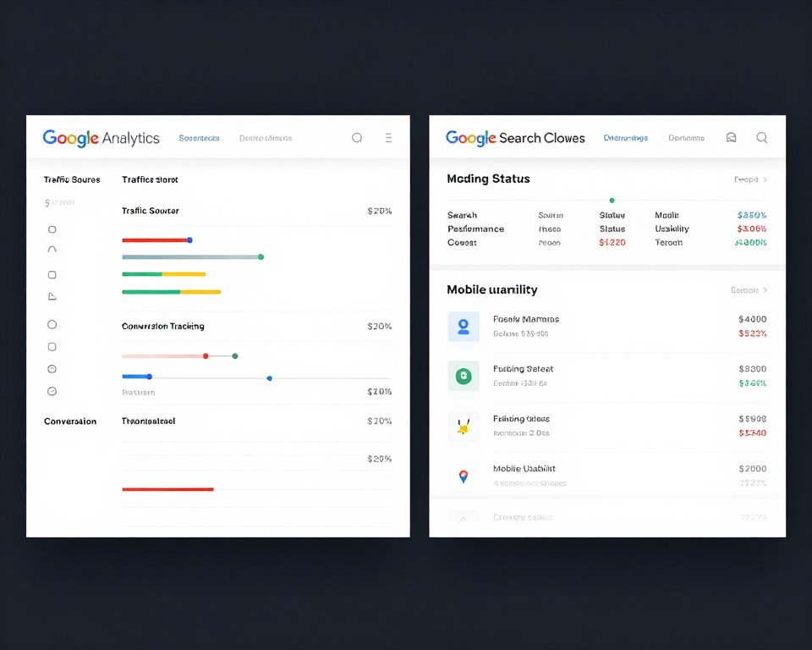Click the rounded square icon just below the plain circle
The width and height of the screenshot is (812, 650).
(52, 347)
